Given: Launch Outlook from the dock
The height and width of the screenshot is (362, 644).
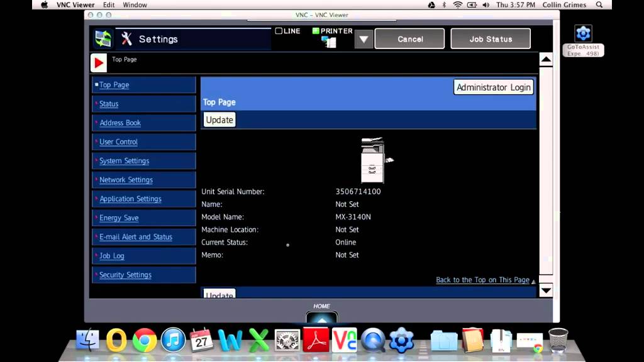Looking at the screenshot, I should tap(116, 340).
